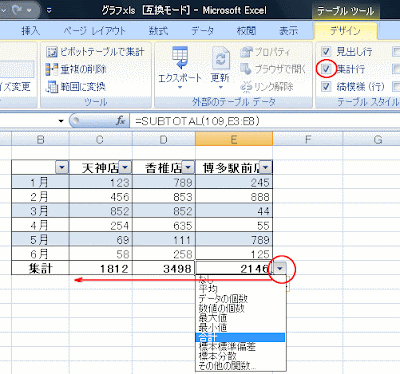Click the open in browser icon
This screenshot has height=374, width=400.
(246, 69)
